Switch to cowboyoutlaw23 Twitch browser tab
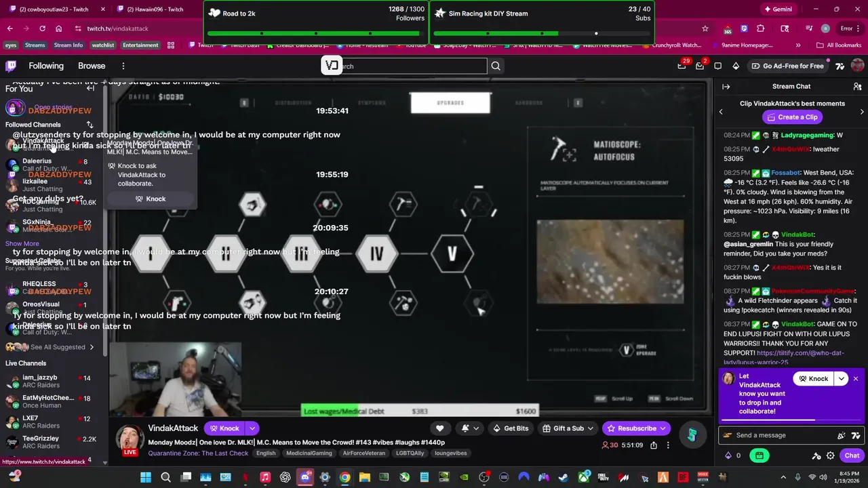Screen dimensions: 868x488 [x=54, y=9]
